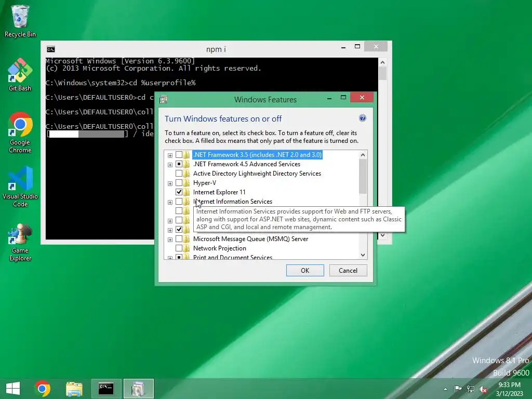
Task: Expand .NET Framework 4.5 Advanced Services
Action: (170, 165)
